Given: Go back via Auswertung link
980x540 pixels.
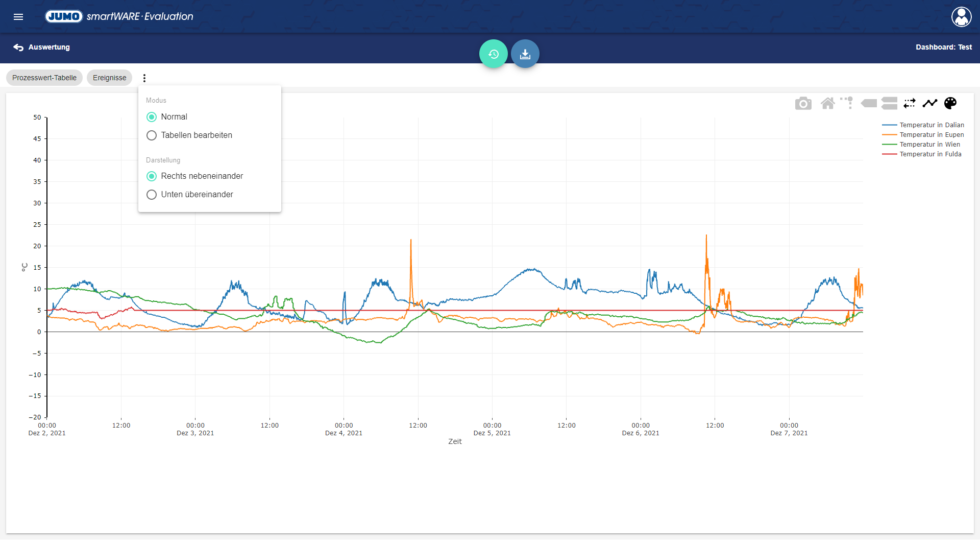Looking at the screenshot, I should click(x=42, y=48).
